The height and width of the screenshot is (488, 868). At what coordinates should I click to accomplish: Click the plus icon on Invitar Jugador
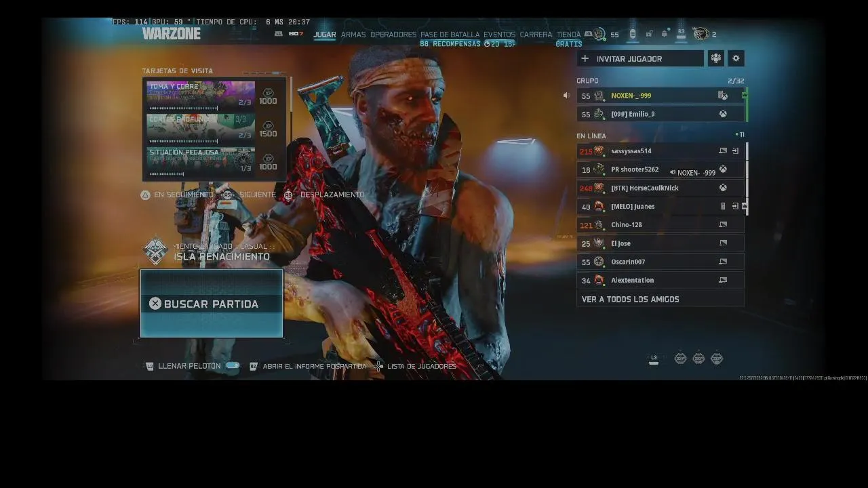tap(585, 59)
